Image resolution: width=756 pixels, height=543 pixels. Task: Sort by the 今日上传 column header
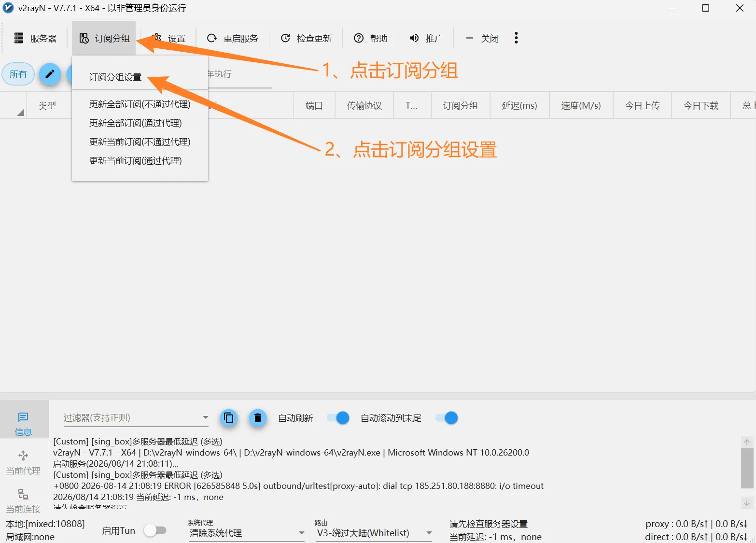643,105
